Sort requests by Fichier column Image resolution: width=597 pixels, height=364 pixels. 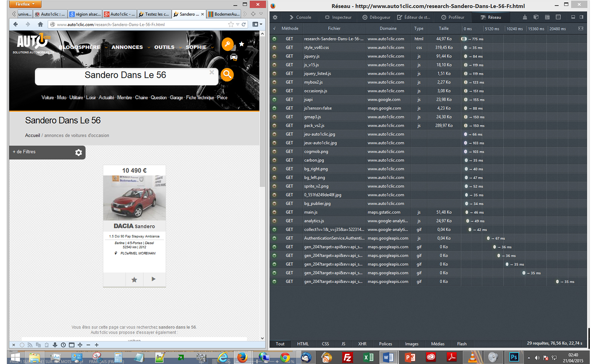(x=334, y=29)
